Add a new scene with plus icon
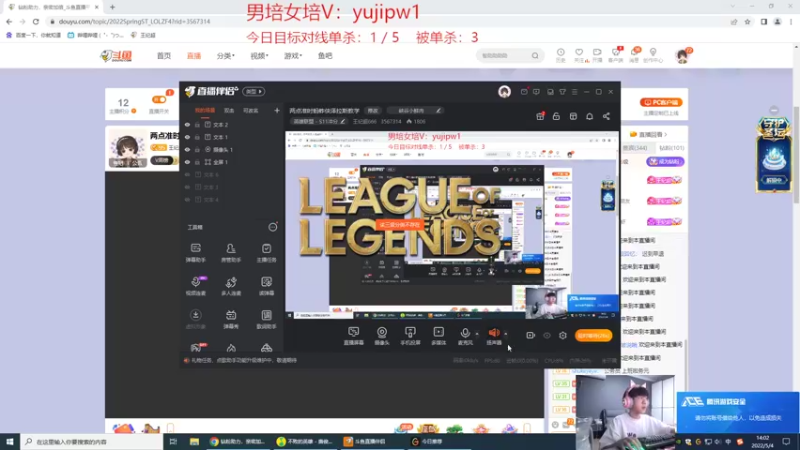Image resolution: width=800 pixels, height=450 pixels. coord(277,110)
